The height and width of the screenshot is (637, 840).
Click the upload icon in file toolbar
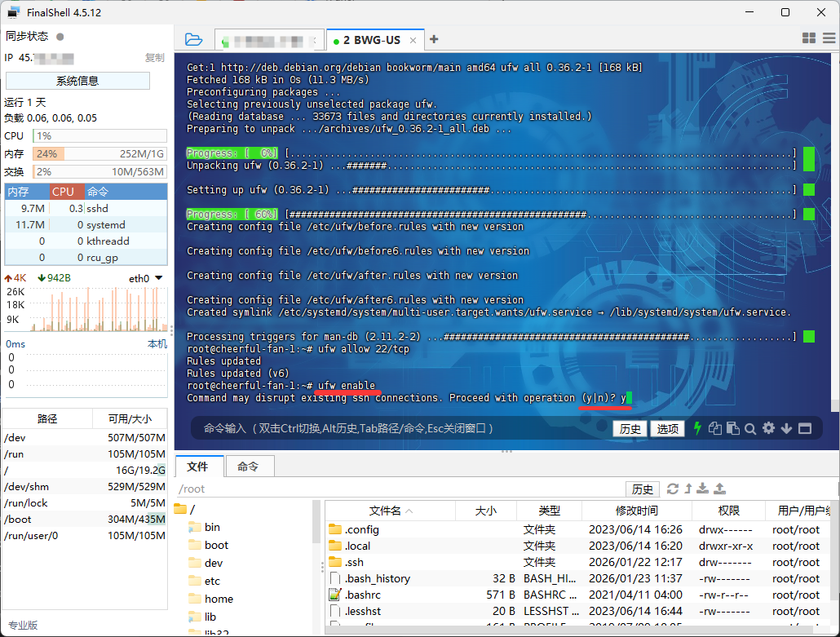719,489
